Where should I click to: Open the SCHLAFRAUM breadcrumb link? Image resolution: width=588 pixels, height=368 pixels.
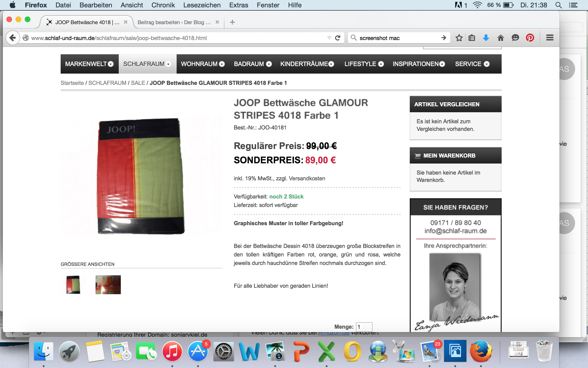coord(107,83)
